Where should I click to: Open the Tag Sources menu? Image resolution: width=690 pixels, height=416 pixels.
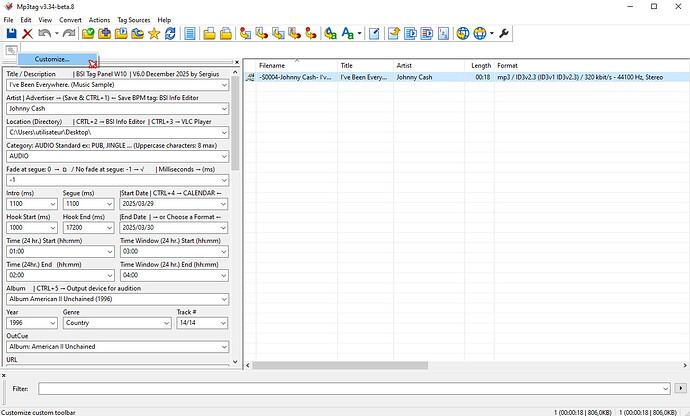click(134, 20)
